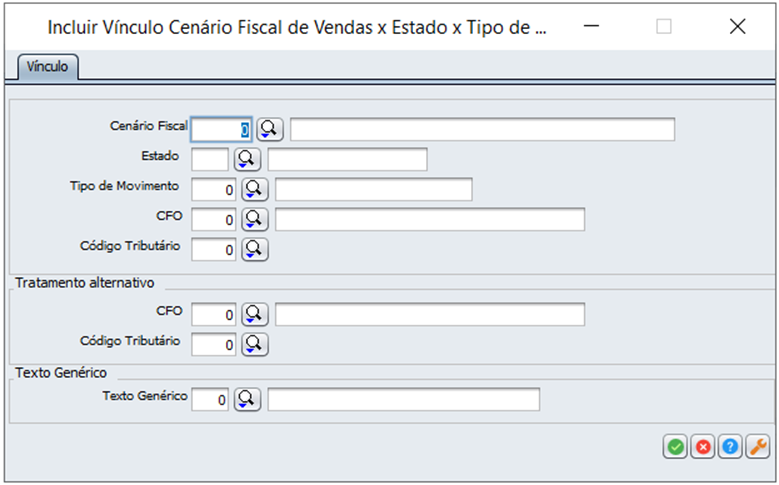Open help with blue question mark
The image size is (779, 485).
pyautogui.click(x=730, y=447)
